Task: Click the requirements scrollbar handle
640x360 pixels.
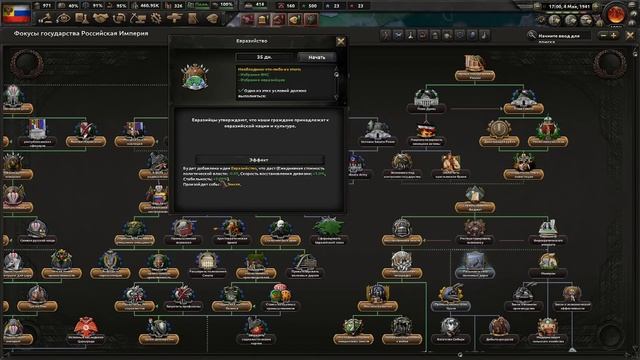Action: click(336, 74)
